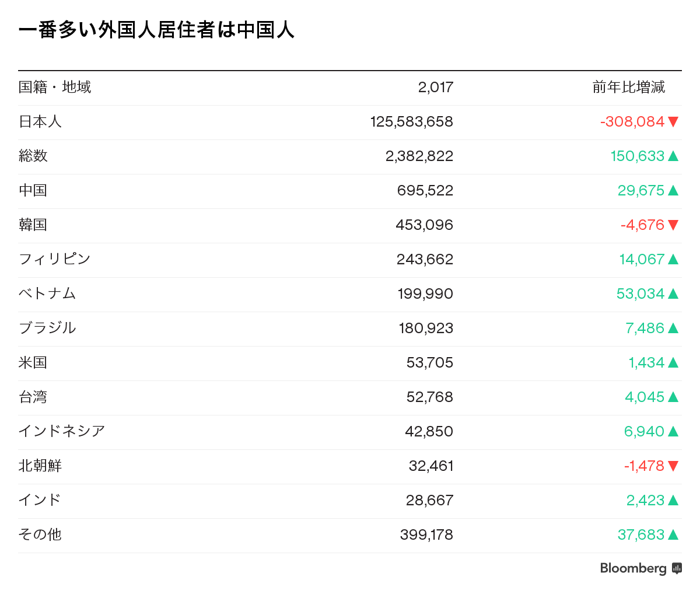Click the green up arrow in 中国 row
The image size is (700, 594).
coord(673,190)
